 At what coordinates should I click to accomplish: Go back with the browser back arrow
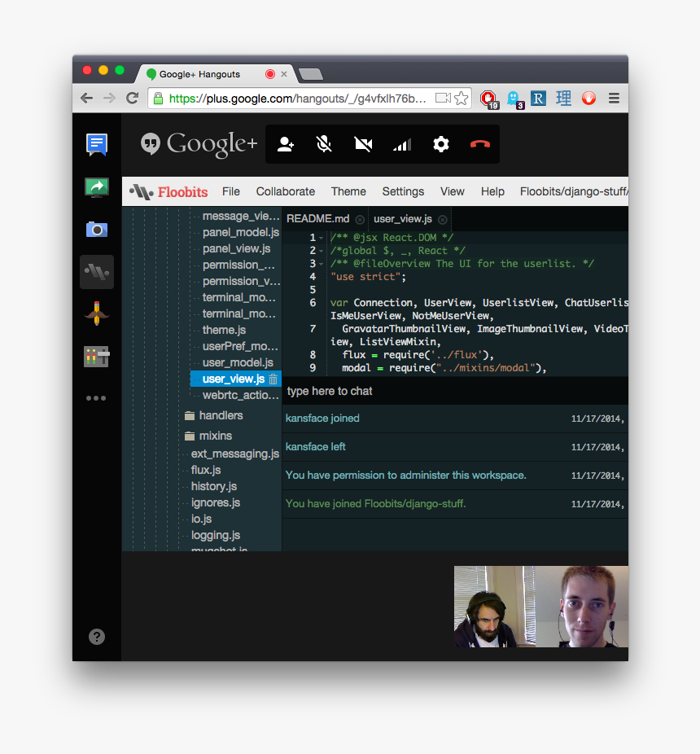86,99
